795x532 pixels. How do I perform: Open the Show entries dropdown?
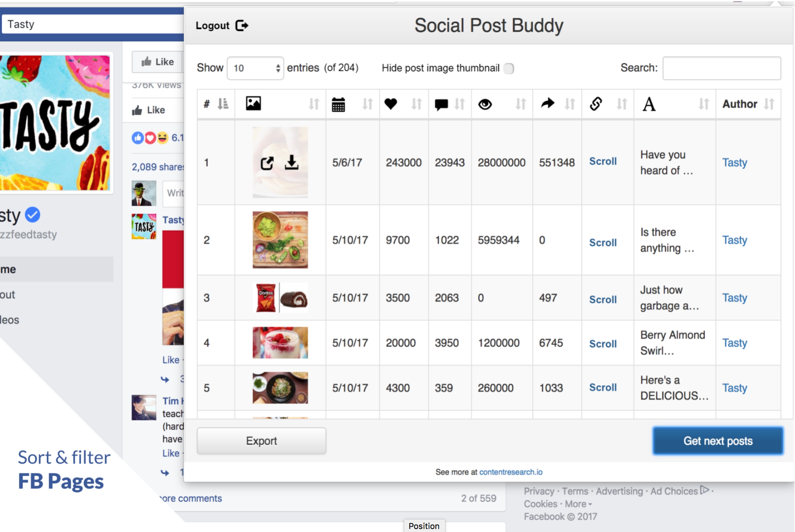pyautogui.click(x=255, y=68)
